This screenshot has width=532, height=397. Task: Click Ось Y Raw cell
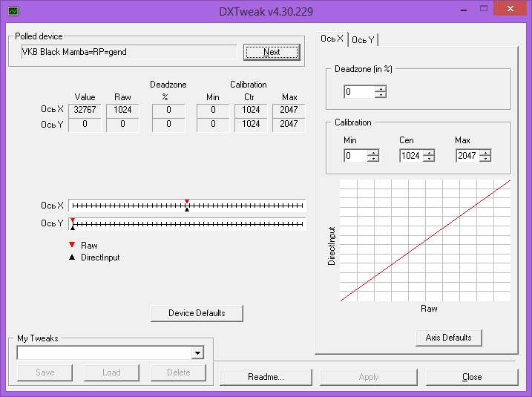(122, 124)
